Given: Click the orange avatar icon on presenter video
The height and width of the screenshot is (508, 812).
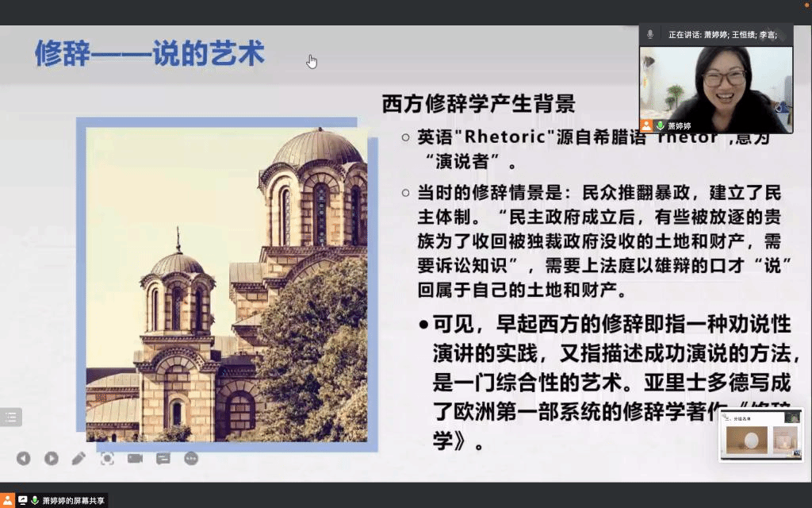Looking at the screenshot, I should coord(647,126).
